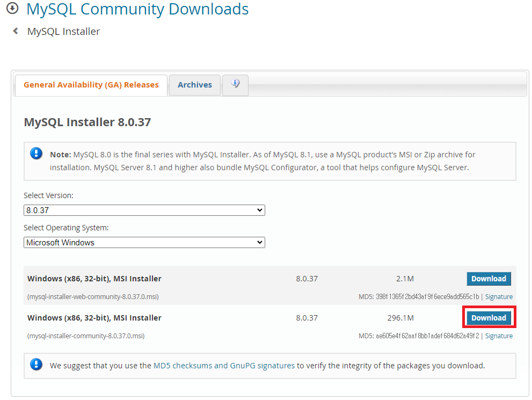This screenshot has width=532, height=400.
Task: Click the back arrow next to MySQL Installer
Action: click(16, 31)
